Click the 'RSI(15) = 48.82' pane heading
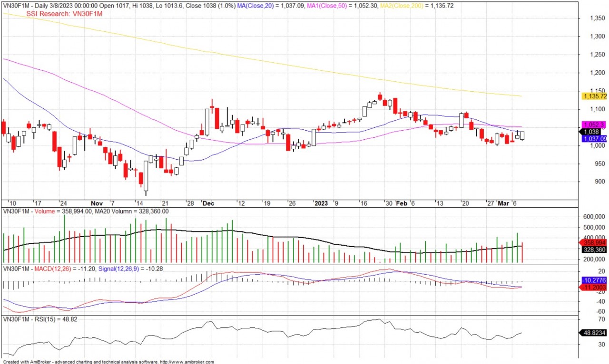Screen dimensions: 609x364 pyautogui.click(x=56, y=319)
